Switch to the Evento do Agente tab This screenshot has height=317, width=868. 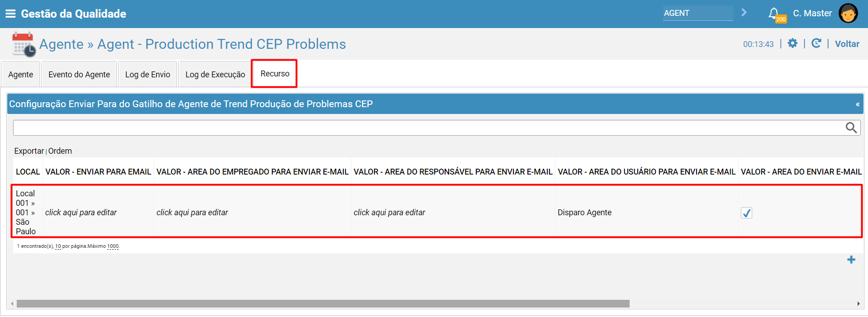click(x=79, y=74)
